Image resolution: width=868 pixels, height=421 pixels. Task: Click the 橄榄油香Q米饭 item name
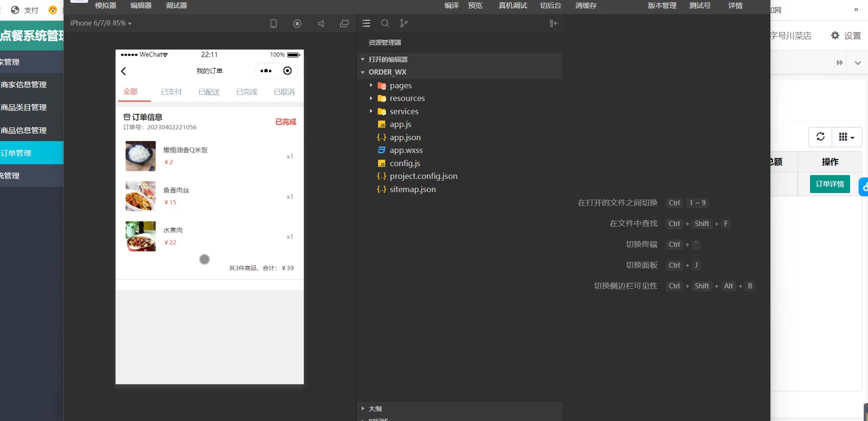[185, 150]
